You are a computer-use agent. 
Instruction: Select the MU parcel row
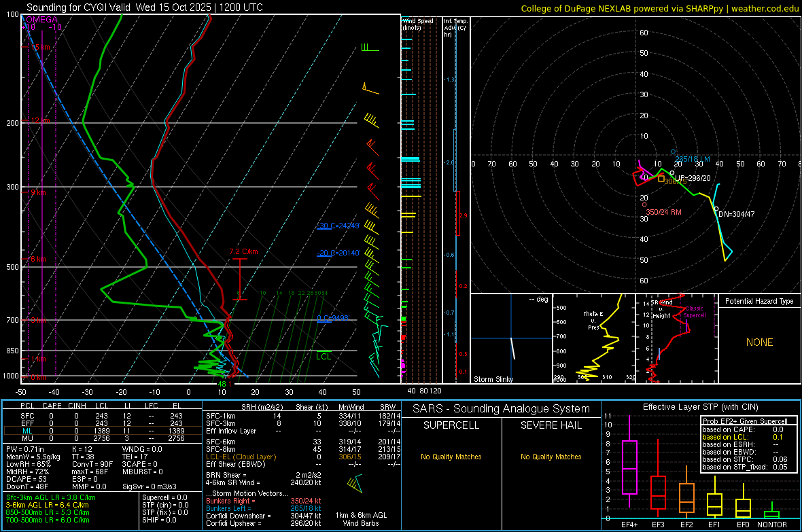tap(103, 438)
